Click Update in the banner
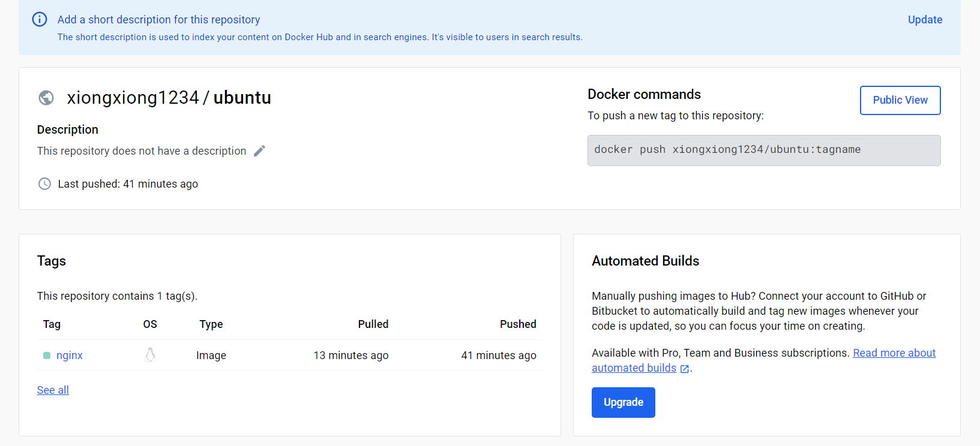The image size is (980, 446). 925,20
